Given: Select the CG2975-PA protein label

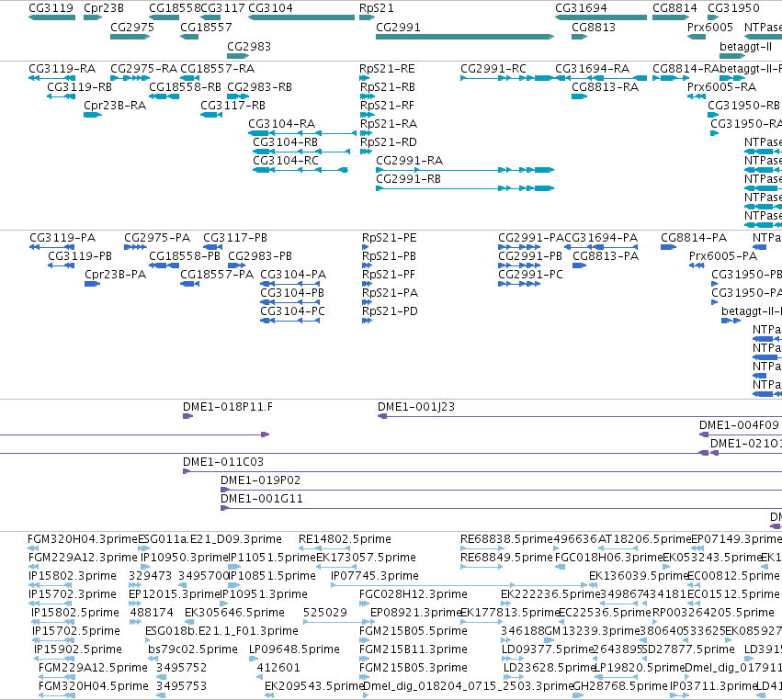Looking at the screenshot, I should tap(157, 237).
